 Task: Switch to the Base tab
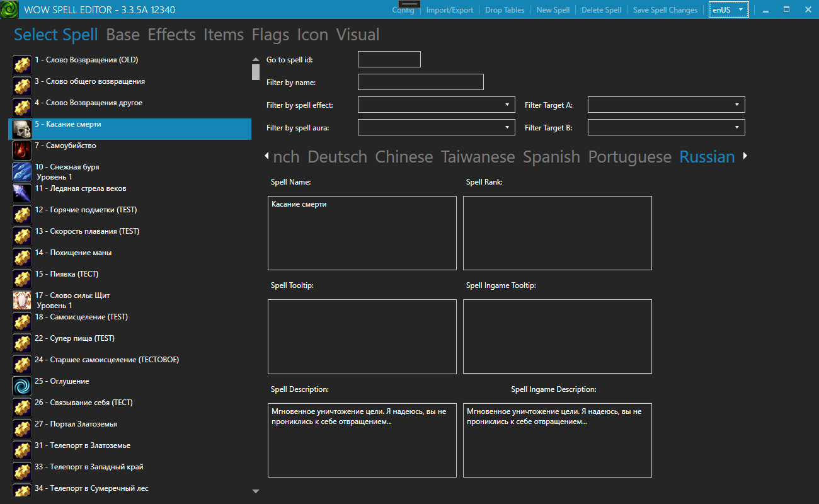123,35
